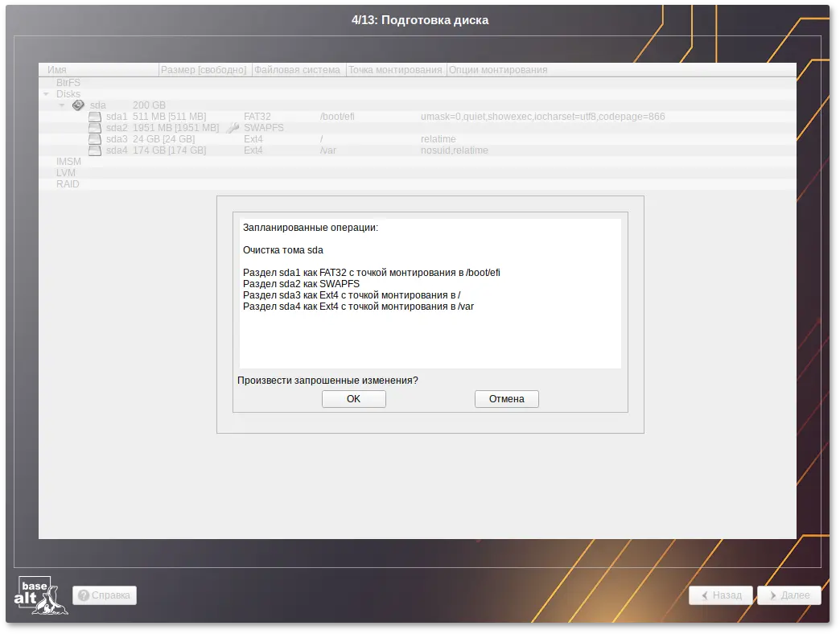The image size is (840, 634).
Task: Select the RAID tree item
Action: point(68,184)
